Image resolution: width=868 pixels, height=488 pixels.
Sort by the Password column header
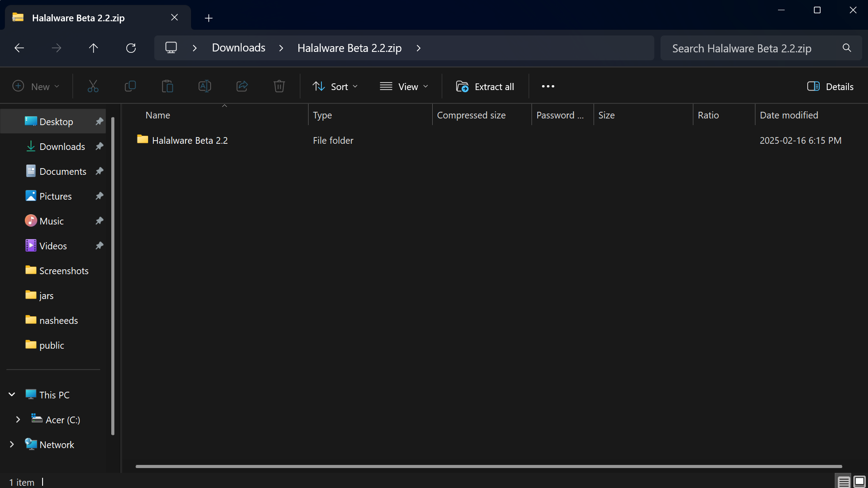pos(563,115)
